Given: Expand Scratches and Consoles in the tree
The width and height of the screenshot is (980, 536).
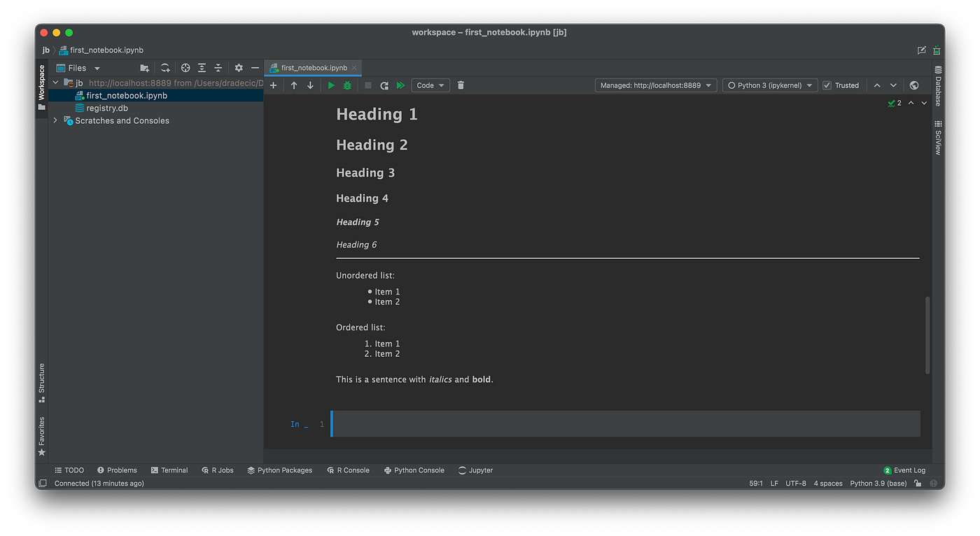Looking at the screenshot, I should pos(55,120).
